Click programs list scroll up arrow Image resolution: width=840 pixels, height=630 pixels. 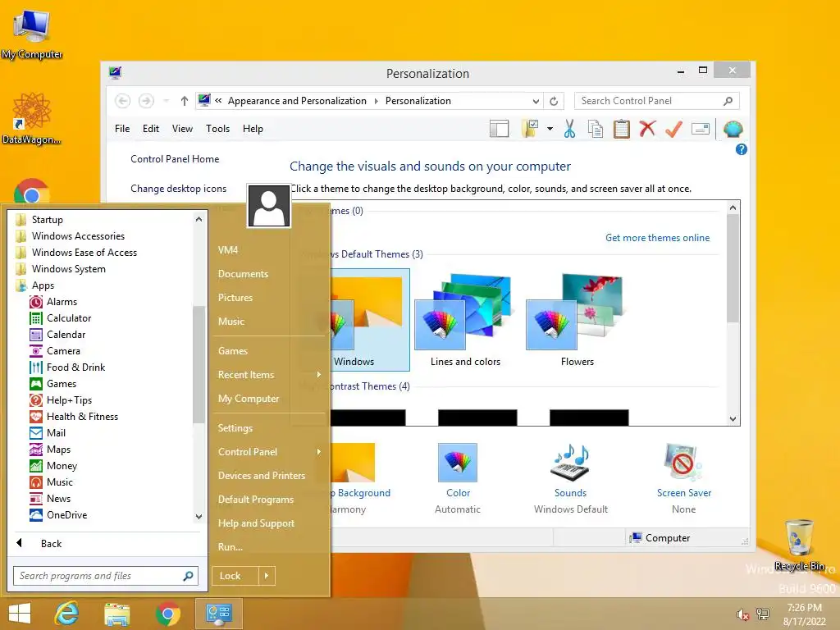click(199, 219)
